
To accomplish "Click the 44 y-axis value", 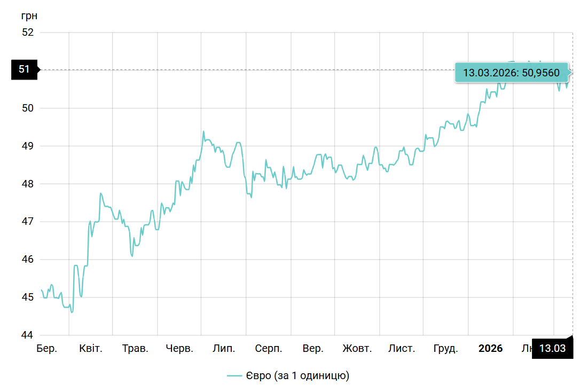I will [x=28, y=335].
